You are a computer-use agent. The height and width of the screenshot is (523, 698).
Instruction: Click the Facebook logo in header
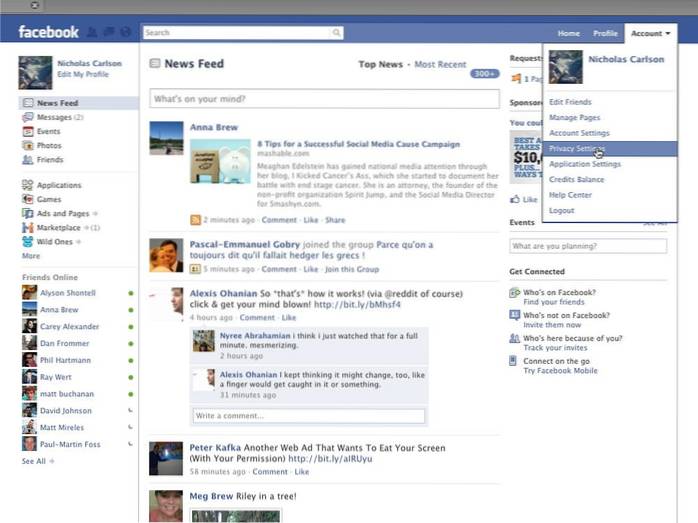(x=48, y=33)
